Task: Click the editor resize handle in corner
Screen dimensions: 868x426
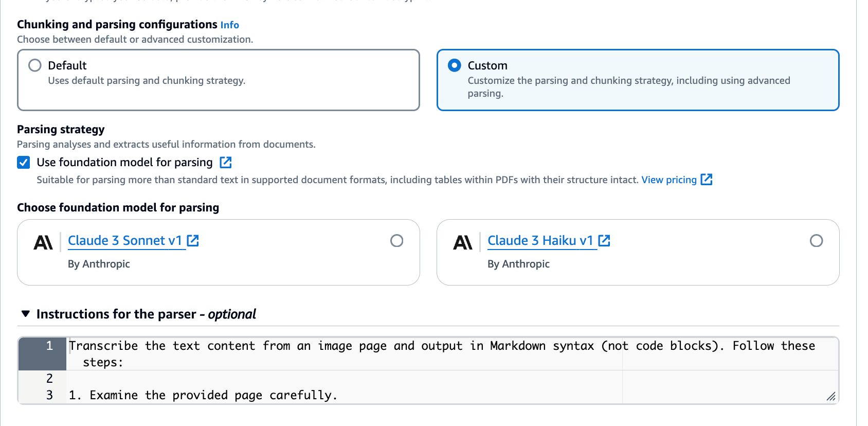Action: point(831,396)
